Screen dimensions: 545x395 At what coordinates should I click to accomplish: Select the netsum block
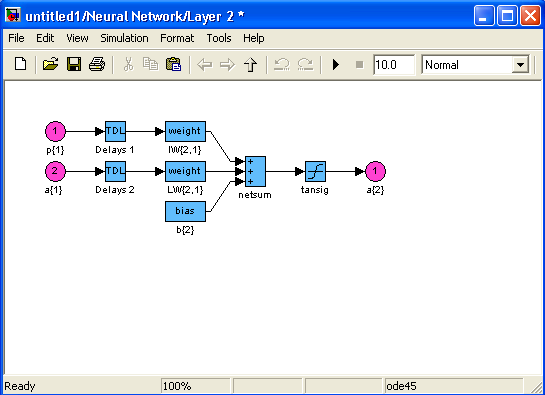(x=255, y=171)
